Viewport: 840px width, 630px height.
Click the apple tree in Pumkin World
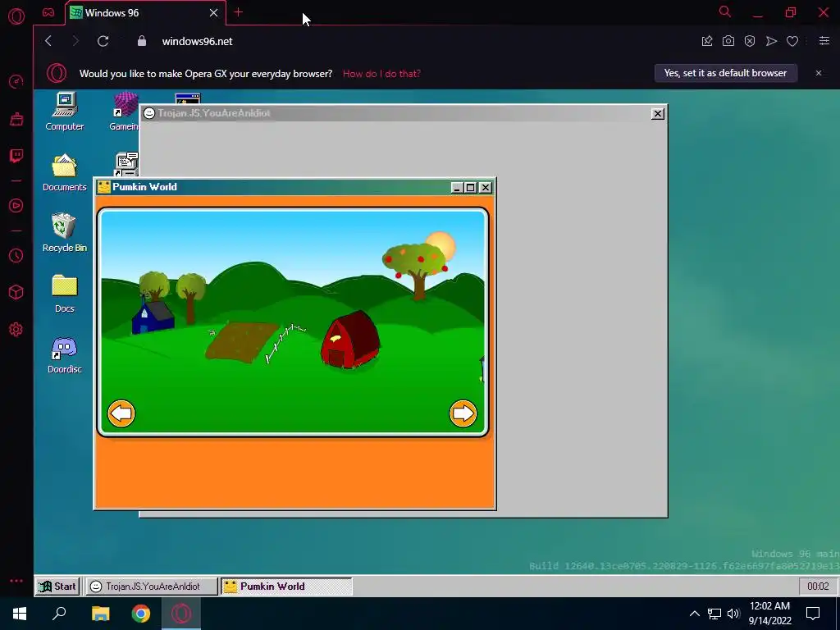416,269
